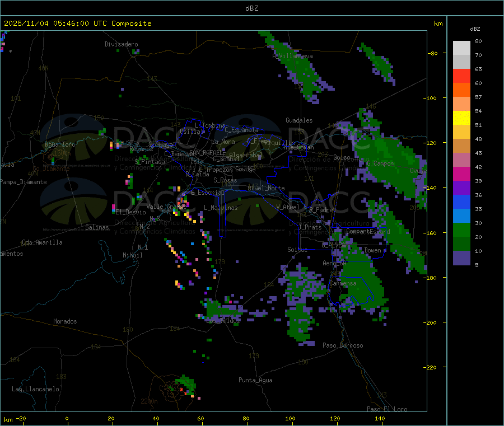The width and height of the screenshot is (504, 426).
Task: Click the 2200m elevation contour label
Action: coord(149,401)
